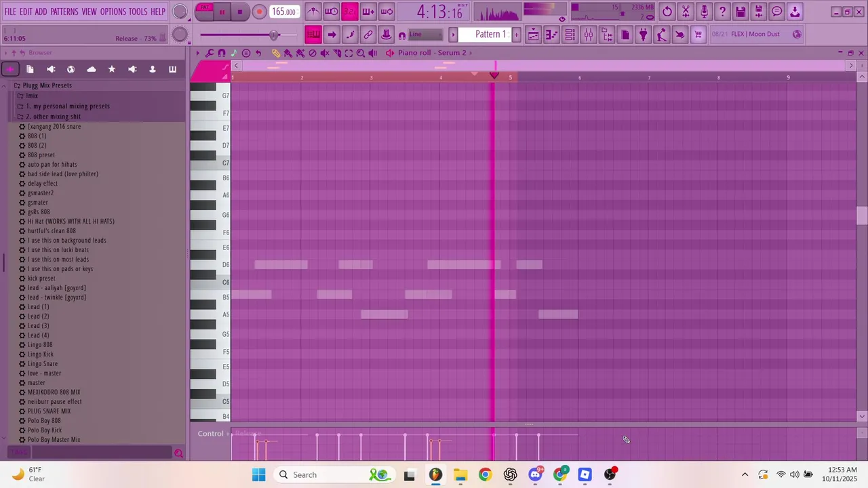
Task: Select the '808 preset' item in browser
Action: tap(41, 155)
